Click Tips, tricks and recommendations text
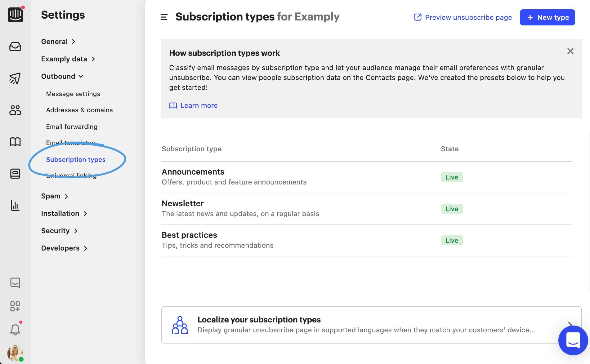The height and width of the screenshot is (364, 590). click(217, 245)
